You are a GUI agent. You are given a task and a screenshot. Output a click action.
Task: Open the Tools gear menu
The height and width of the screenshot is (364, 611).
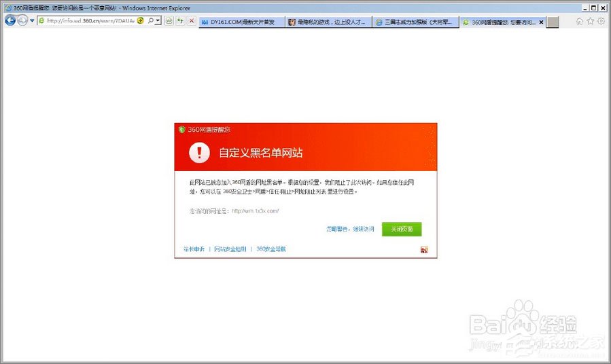coord(601,21)
